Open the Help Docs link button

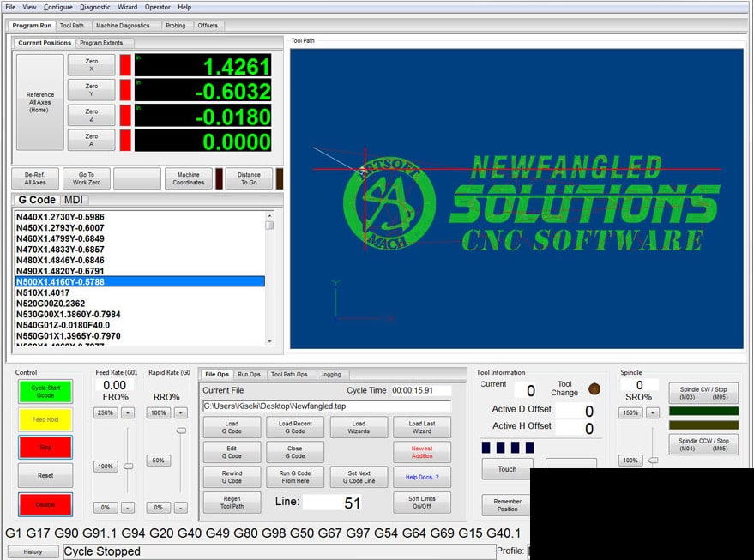click(422, 477)
